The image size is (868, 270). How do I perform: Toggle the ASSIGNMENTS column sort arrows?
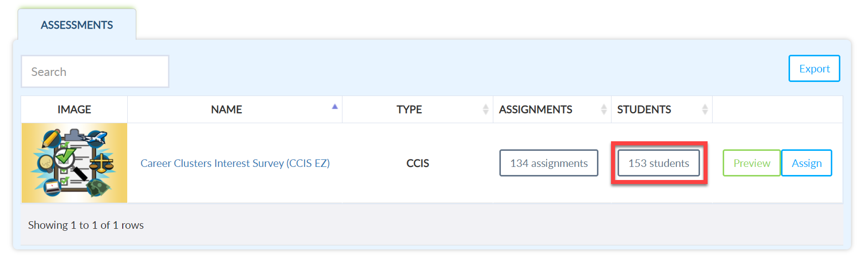pos(603,109)
